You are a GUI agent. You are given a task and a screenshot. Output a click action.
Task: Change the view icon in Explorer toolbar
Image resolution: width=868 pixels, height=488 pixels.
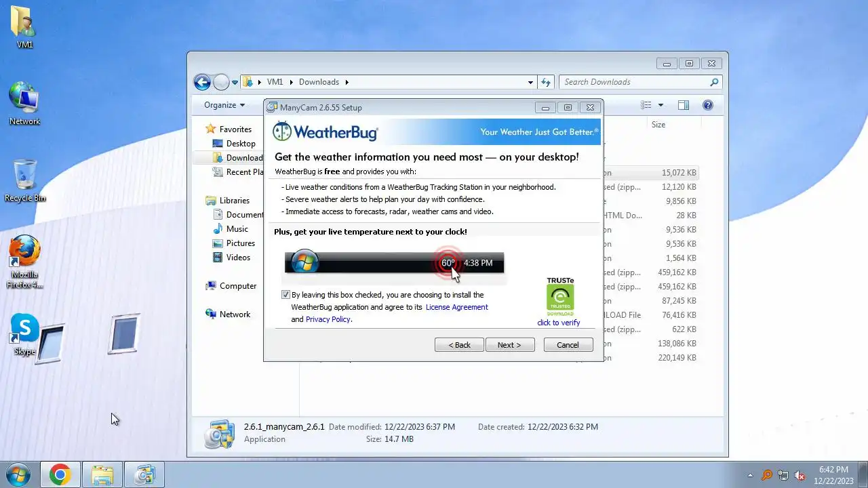pyautogui.click(x=646, y=105)
